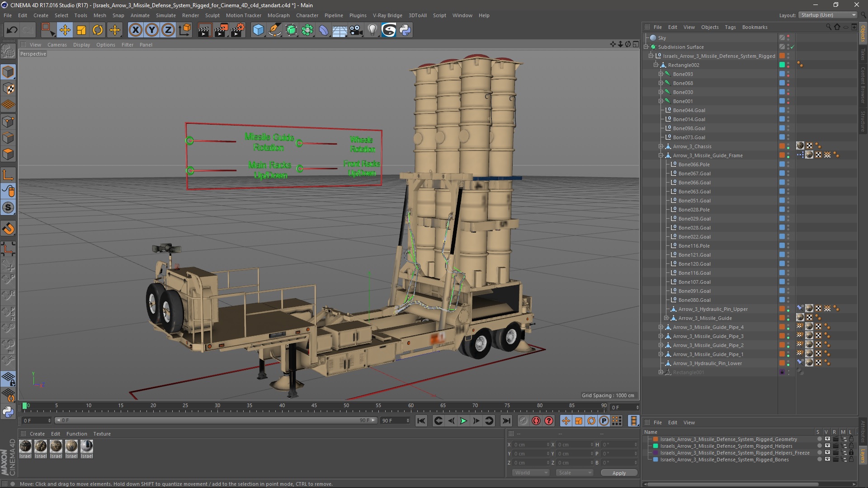Add a Cube primitive object
The image size is (868, 488).
(258, 30)
